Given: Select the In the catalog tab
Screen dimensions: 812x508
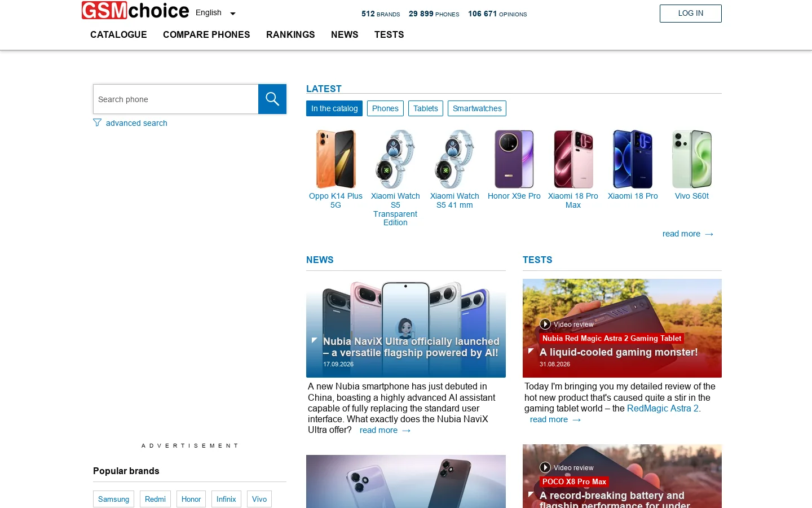Looking at the screenshot, I should point(334,108).
